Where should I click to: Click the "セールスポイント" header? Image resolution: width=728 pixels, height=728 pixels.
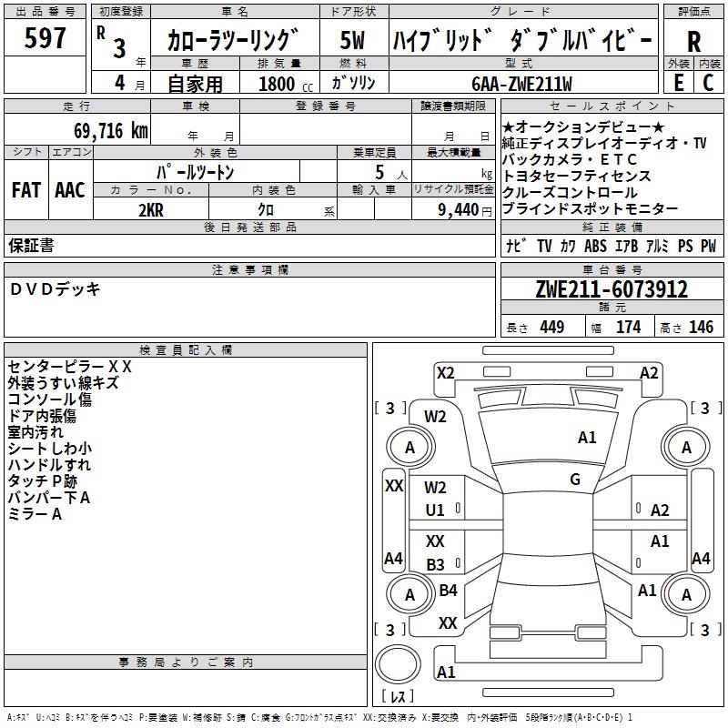coord(612,106)
